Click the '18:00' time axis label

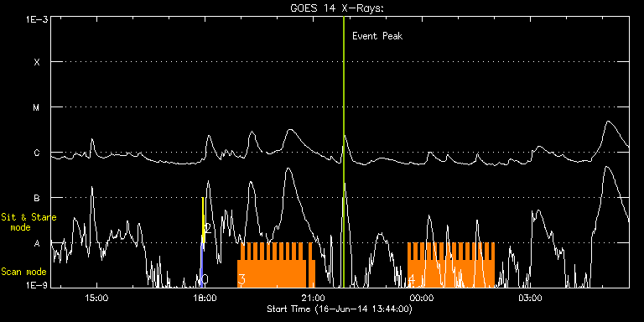(x=205, y=298)
